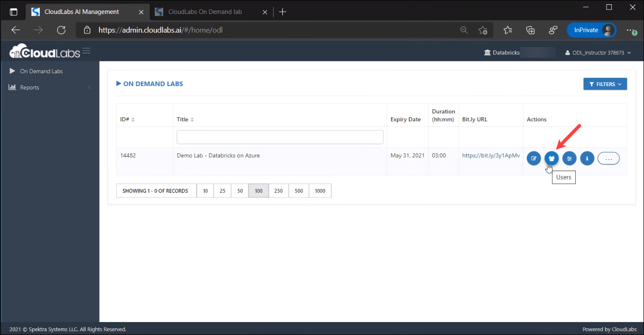The height and width of the screenshot is (335, 644).
Task: Open the ODL_Instructor 378673 user menu
Action: [x=598, y=53]
